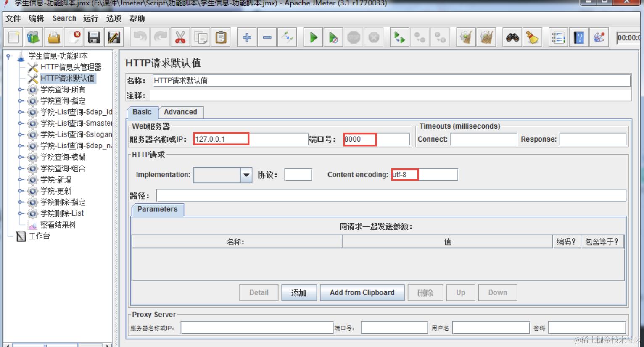Click the Paste clipboard icon
Screen dimensions: 644x347
[x=221, y=37]
